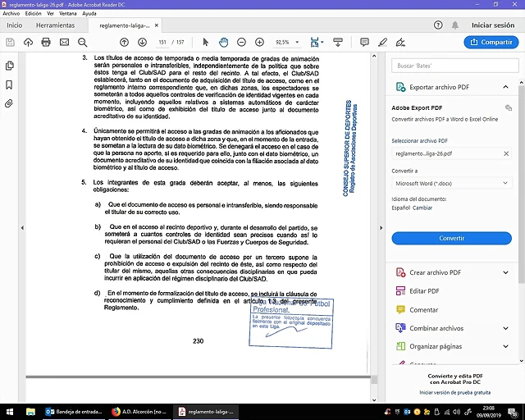Switch to the Inicio tab
This screenshot has width=525, height=420.
point(15,25)
